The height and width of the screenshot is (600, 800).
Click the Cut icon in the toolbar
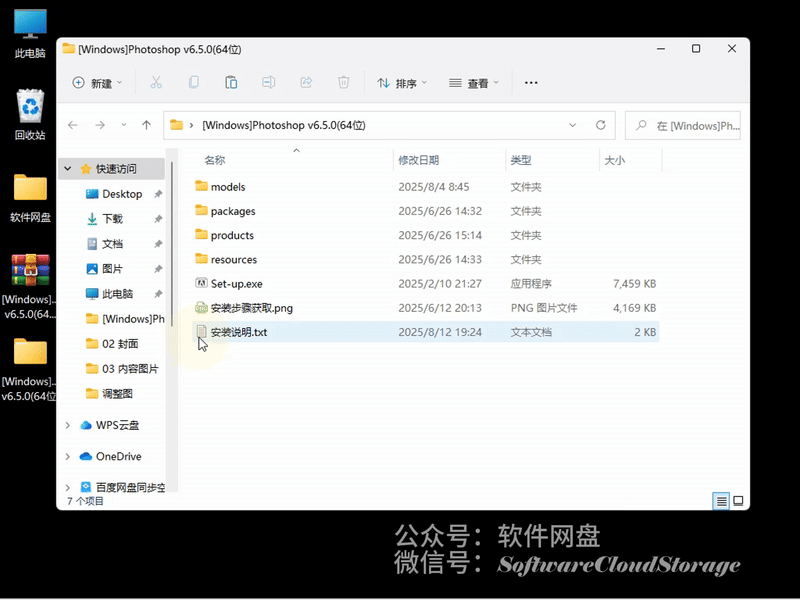click(155, 82)
